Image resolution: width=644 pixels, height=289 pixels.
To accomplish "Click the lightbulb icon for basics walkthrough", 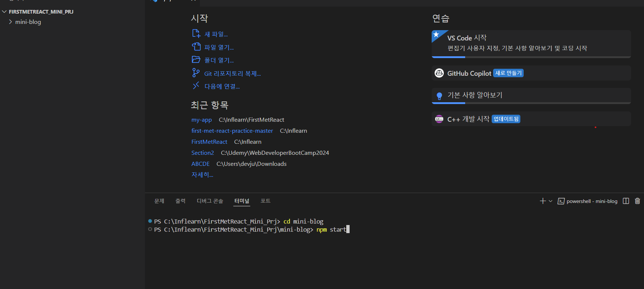I will point(439,96).
